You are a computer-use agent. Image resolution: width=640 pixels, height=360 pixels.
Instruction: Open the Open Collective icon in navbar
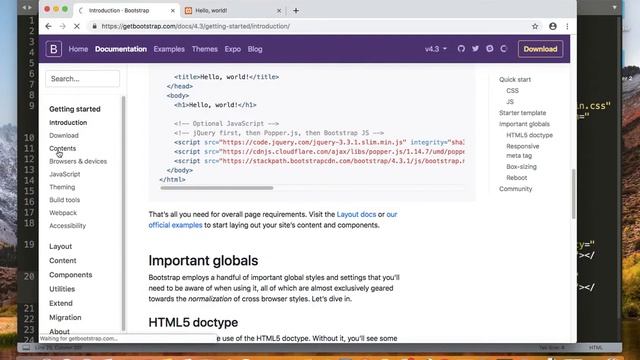click(x=504, y=49)
